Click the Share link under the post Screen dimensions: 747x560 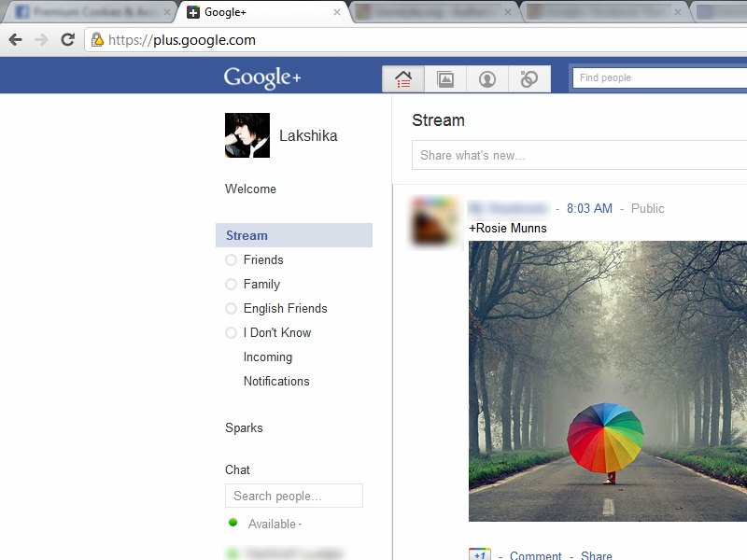tap(597, 555)
